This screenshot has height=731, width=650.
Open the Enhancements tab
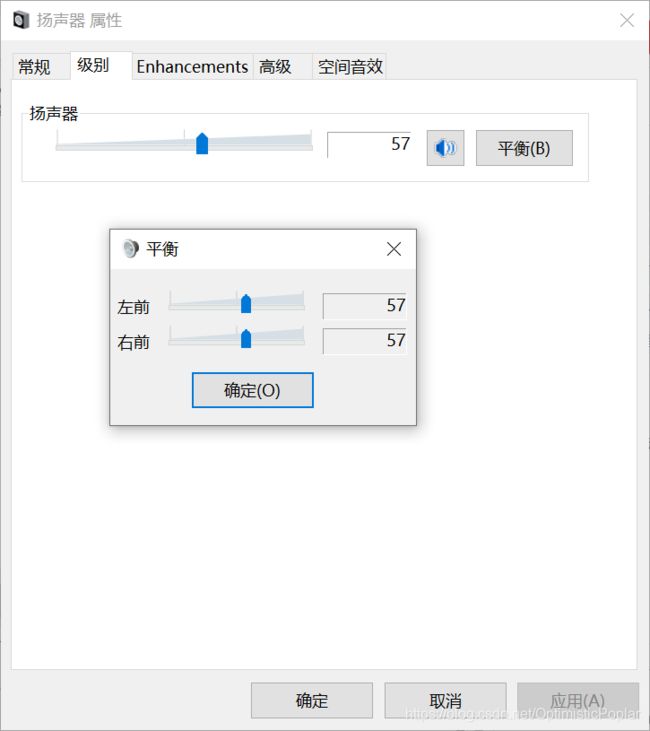[192, 67]
